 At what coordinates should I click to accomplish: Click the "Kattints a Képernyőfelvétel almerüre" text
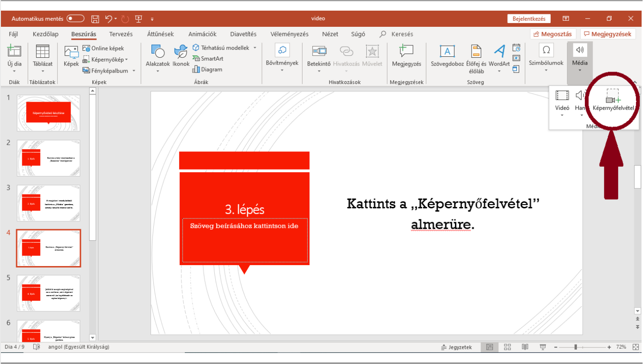point(443,214)
